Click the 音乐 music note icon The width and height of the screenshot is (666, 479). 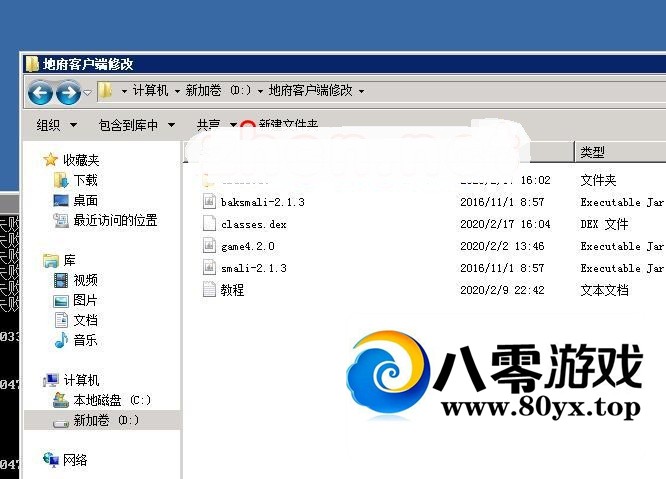coord(61,340)
